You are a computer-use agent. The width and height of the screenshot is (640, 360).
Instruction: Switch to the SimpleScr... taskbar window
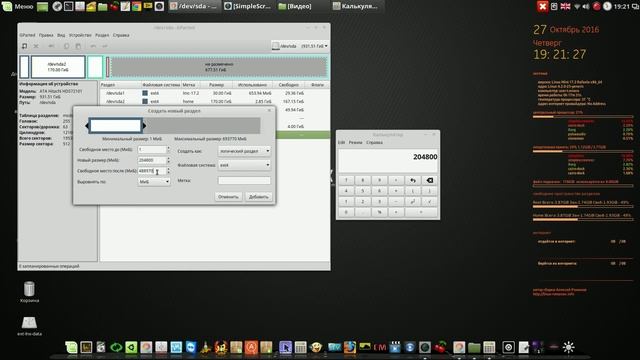248,6
